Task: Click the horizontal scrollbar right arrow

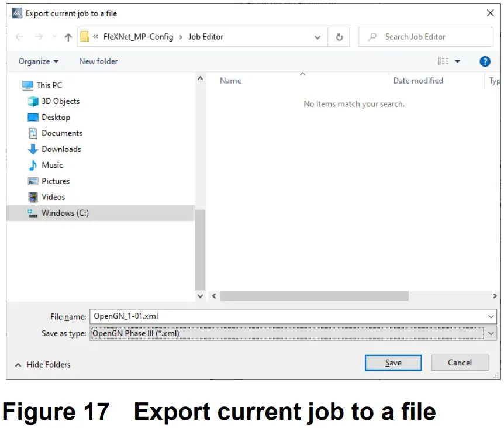Action: tap(495, 296)
